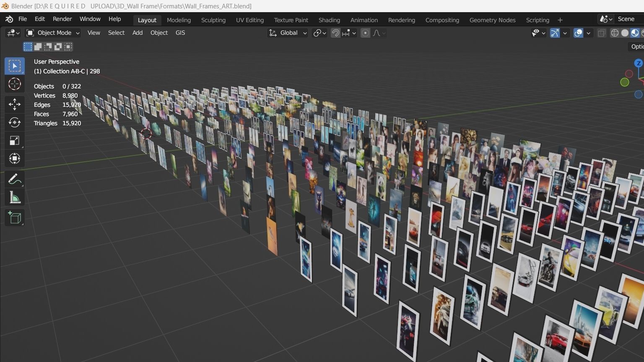Switch to the Geometry Nodes workspace tab
Screen dimensions: 644x362
[x=493, y=20]
